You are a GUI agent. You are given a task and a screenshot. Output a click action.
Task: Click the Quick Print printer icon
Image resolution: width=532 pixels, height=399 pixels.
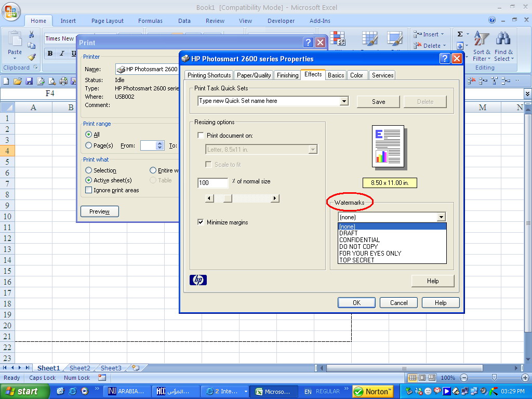tap(63, 81)
